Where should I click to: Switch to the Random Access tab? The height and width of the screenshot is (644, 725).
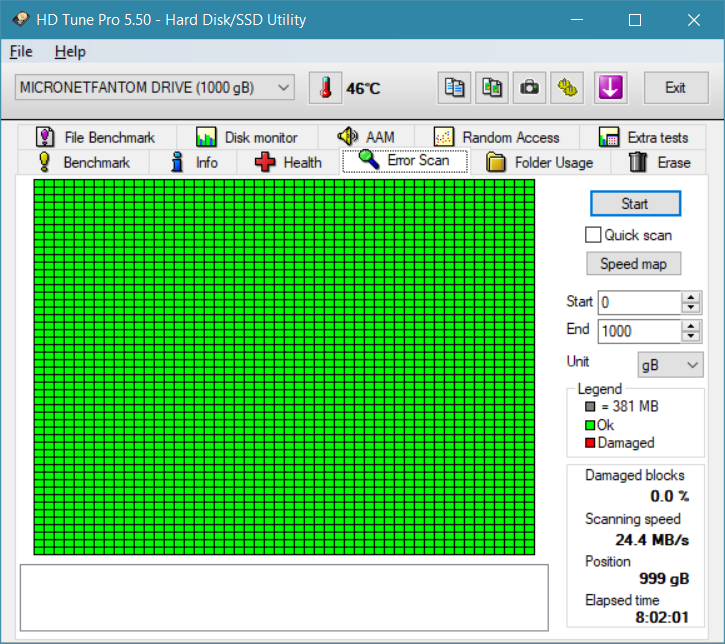[497, 137]
